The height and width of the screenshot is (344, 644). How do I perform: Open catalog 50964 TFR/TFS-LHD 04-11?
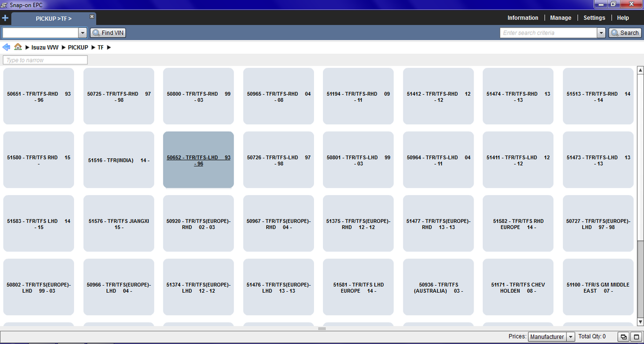(438, 160)
